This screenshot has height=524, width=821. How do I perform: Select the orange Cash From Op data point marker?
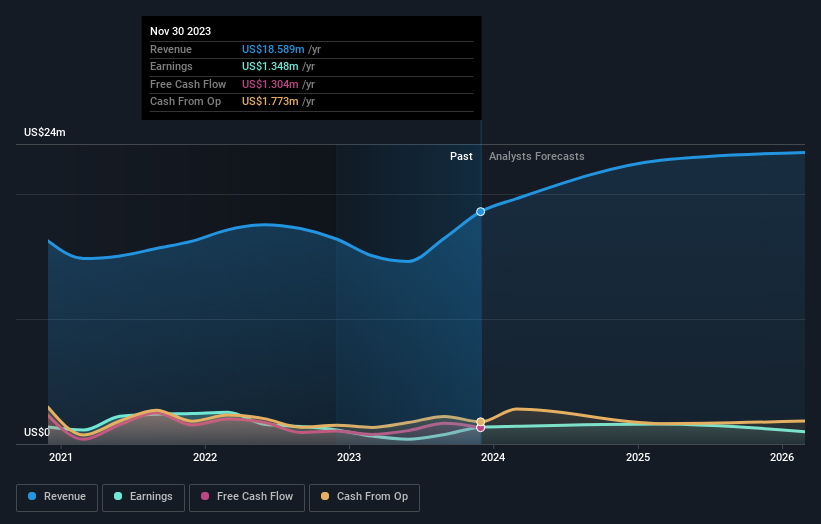(x=481, y=421)
